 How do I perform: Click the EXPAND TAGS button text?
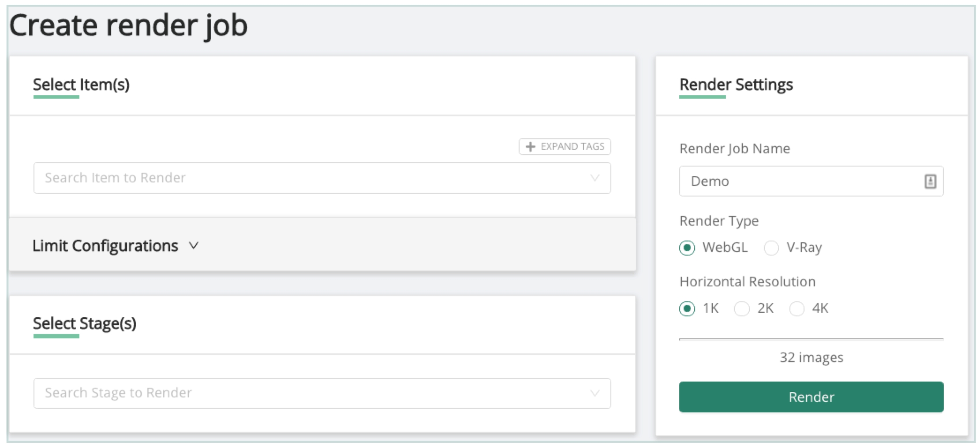(x=572, y=147)
